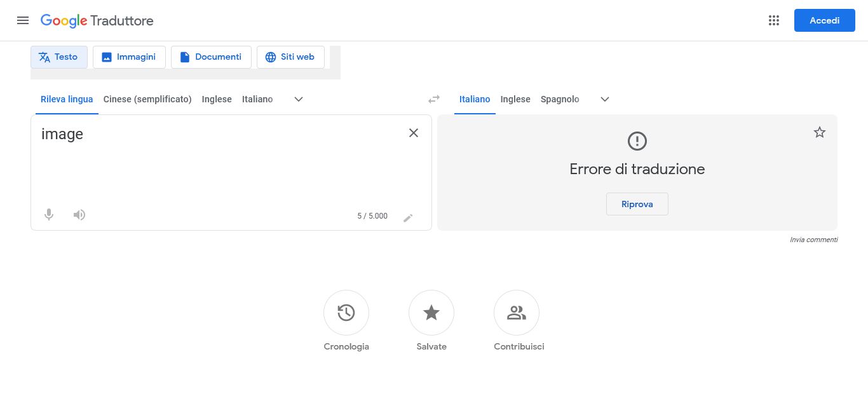
Task: Select Rileva lingua source tab
Action: (67, 99)
